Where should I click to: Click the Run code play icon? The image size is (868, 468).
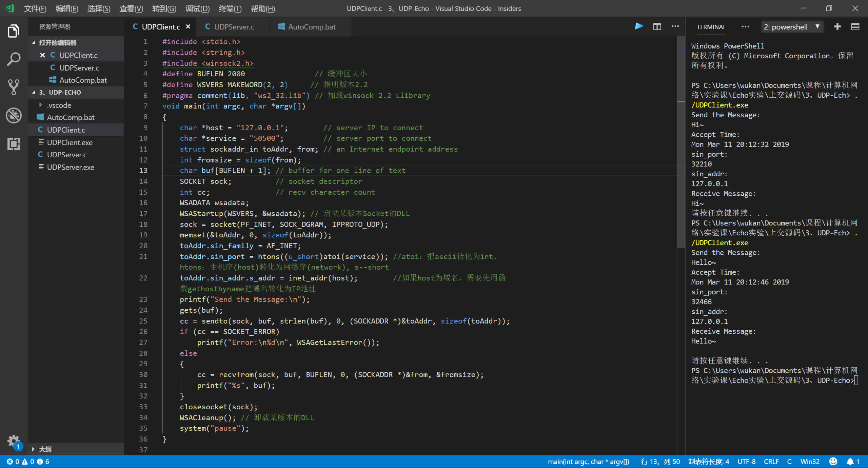(x=638, y=26)
